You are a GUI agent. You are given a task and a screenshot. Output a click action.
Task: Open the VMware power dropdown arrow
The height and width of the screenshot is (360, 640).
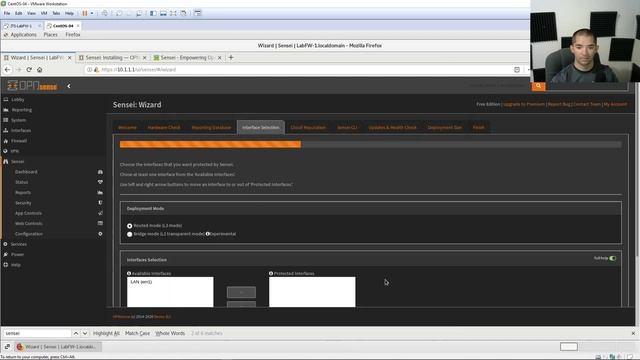(x=92, y=13)
